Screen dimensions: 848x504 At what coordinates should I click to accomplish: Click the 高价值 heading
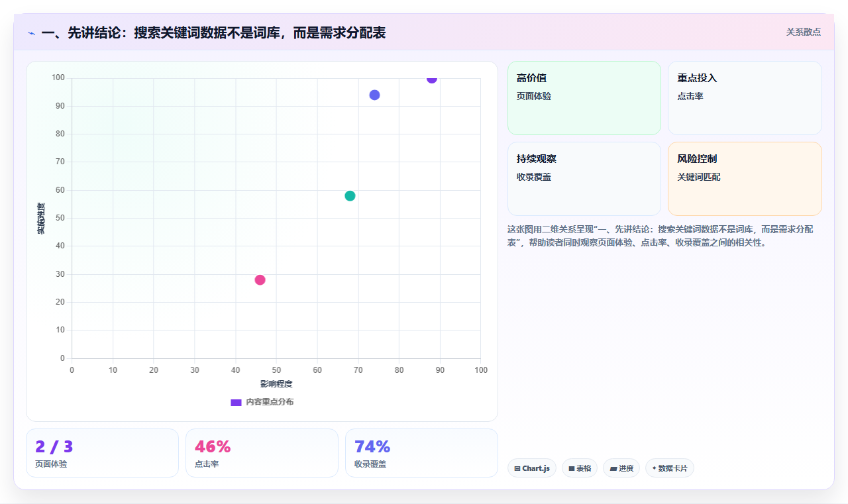click(x=531, y=78)
